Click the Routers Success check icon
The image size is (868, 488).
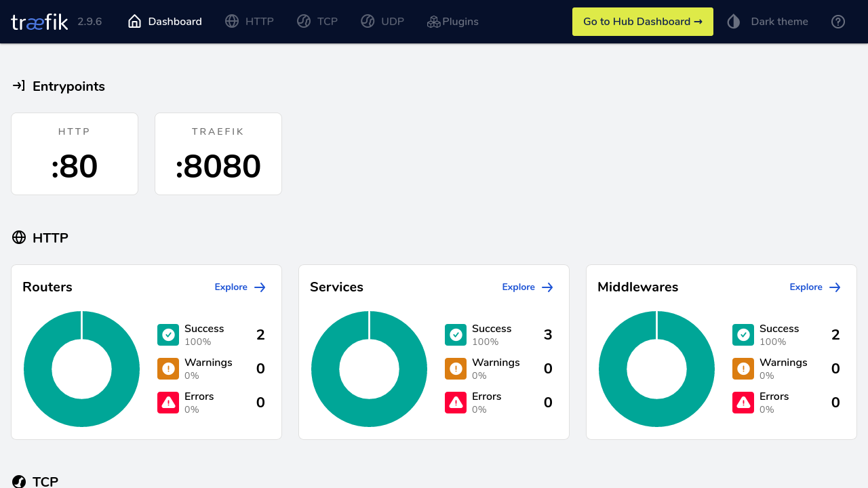[x=168, y=335]
